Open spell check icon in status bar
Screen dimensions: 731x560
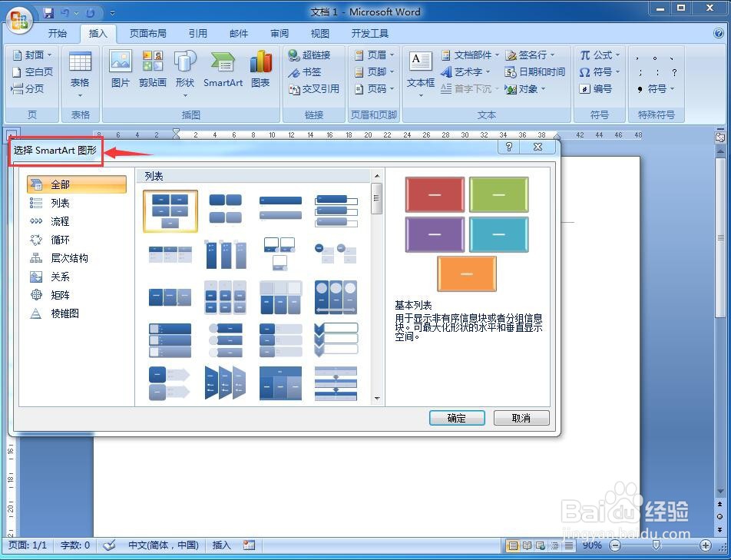(x=109, y=545)
